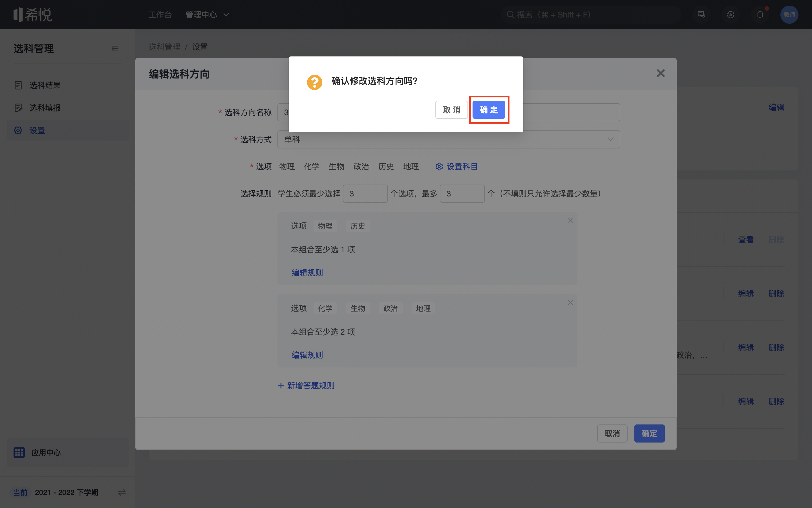Click the 政治 tag in the second rule group
The width and height of the screenshot is (812, 508).
(390, 308)
